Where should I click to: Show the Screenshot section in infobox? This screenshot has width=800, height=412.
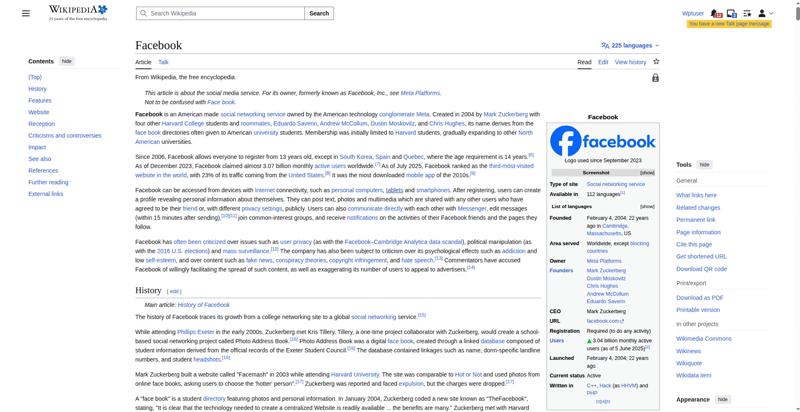(x=647, y=173)
